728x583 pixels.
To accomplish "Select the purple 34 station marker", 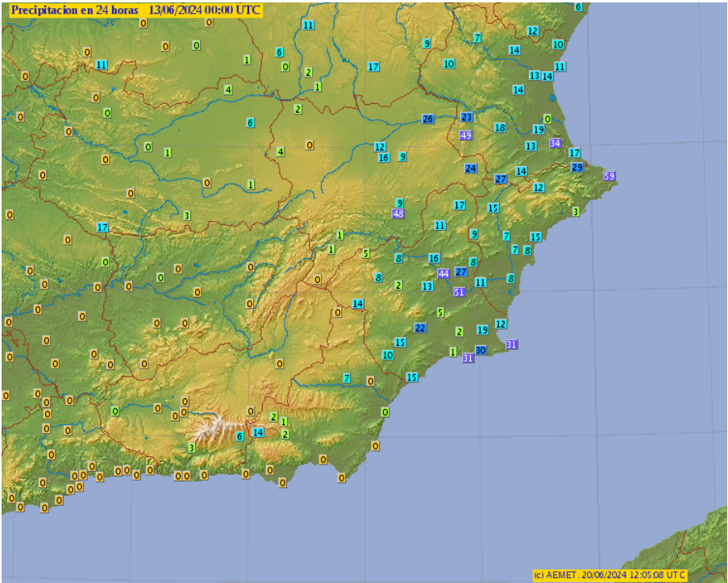I will 555,143.
